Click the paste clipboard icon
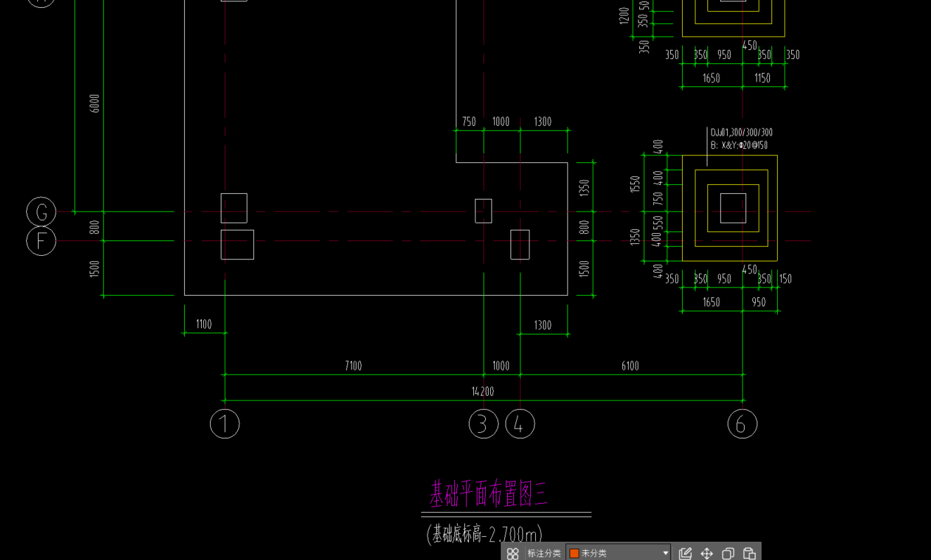The width and height of the screenshot is (931, 560). coord(750,554)
